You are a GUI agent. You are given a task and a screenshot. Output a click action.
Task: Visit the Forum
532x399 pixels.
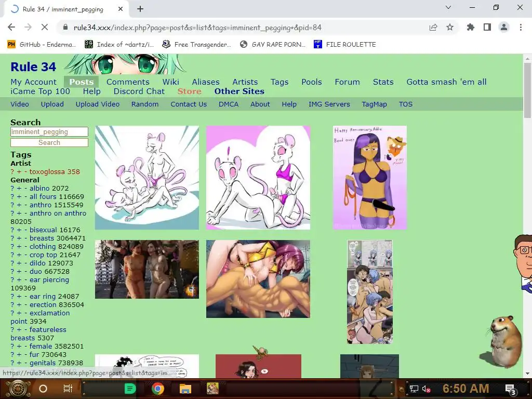point(347,82)
